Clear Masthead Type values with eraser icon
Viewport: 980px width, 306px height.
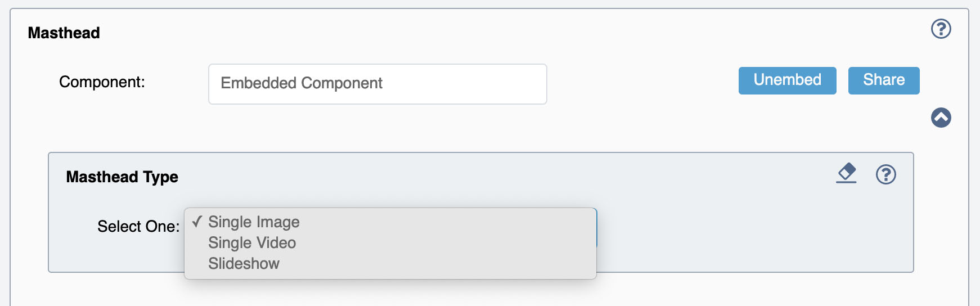846,173
